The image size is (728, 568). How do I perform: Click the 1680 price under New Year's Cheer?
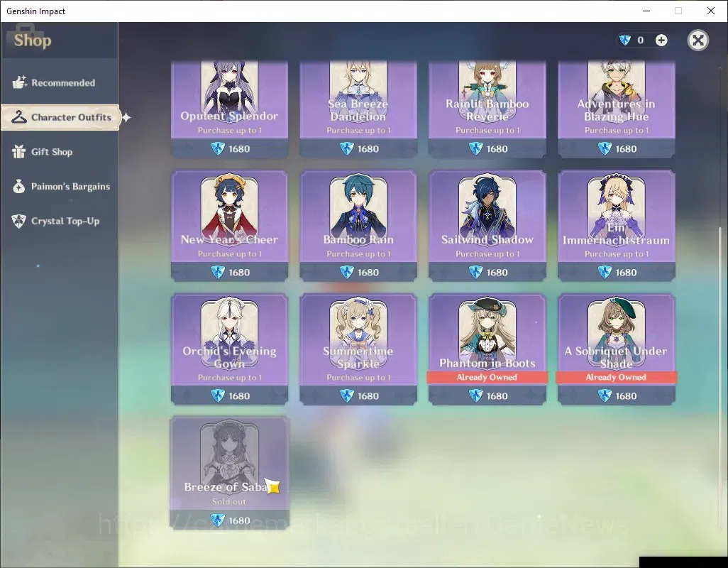pos(239,273)
